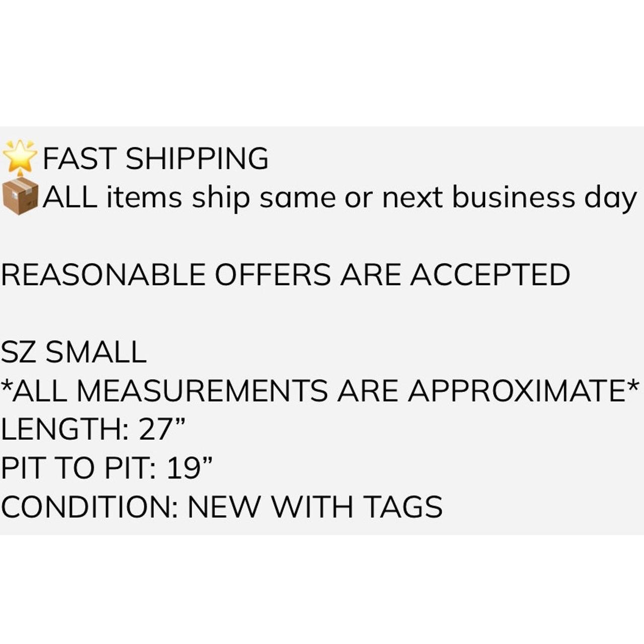Click the SZ SMALL line
644x644 pixels.
(x=74, y=352)
